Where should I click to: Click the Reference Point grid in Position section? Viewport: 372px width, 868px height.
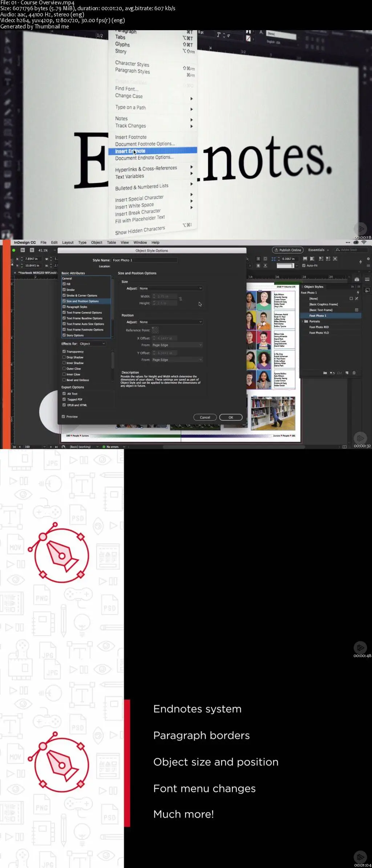(155, 330)
